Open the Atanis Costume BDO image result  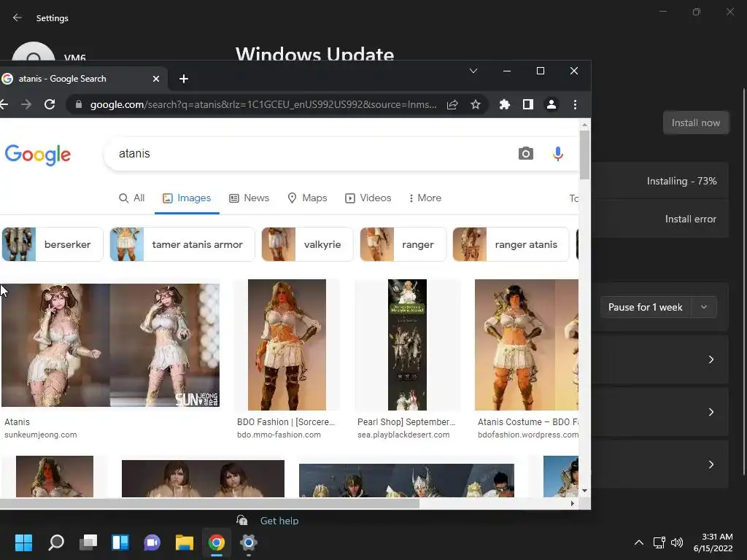click(x=527, y=345)
